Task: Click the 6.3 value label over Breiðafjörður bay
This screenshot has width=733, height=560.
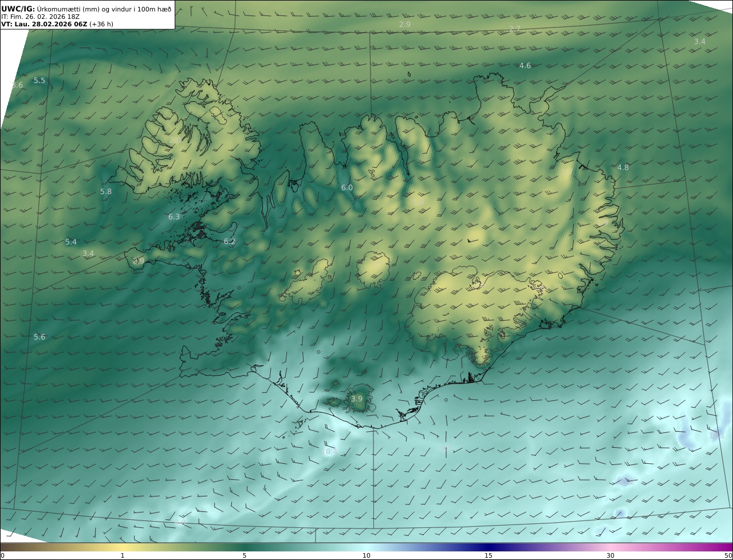Action: (174, 217)
